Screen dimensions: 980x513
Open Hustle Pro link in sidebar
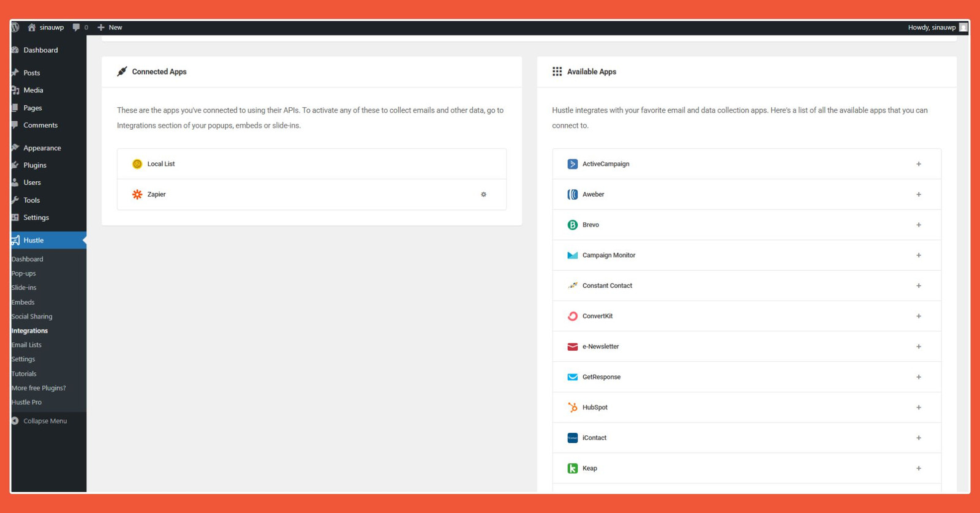[26, 402]
